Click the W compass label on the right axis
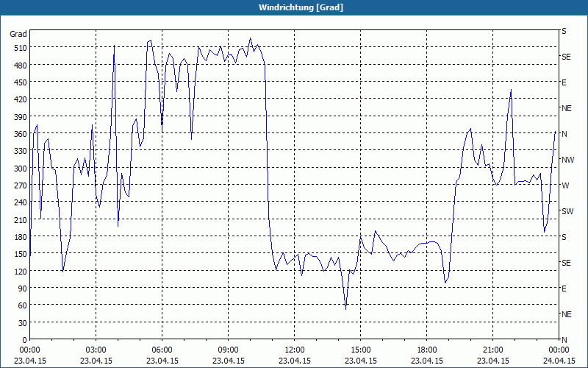Image resolution: width=588 pixels, height=368 pixels. (565, 185)
